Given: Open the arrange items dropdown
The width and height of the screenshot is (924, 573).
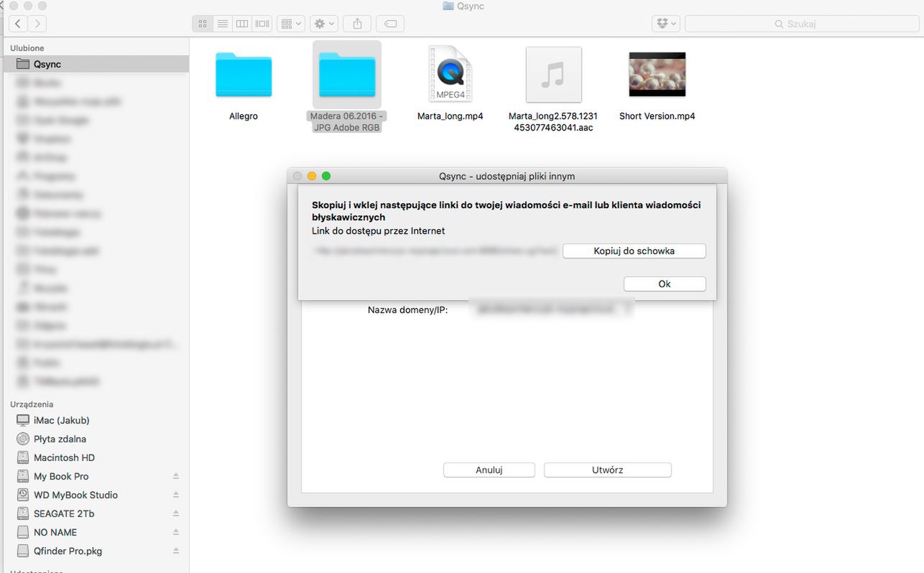Looking at the screenshot, I should pos(291,24).
